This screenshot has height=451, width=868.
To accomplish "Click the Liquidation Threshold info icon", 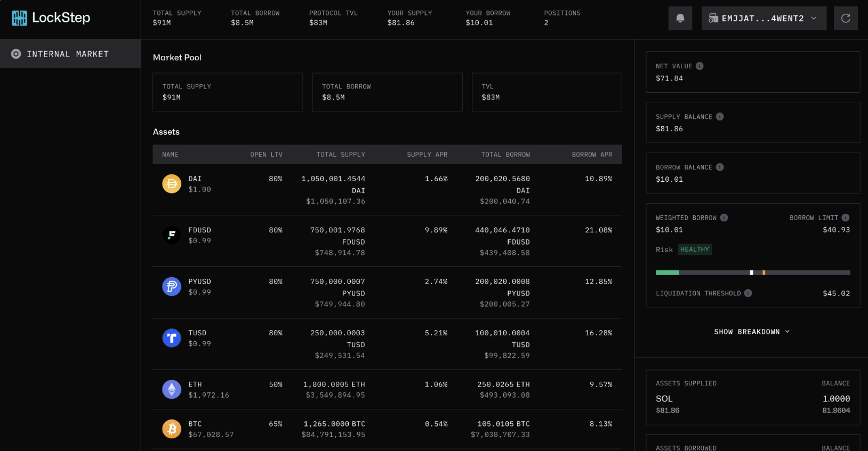I will 748,293.
